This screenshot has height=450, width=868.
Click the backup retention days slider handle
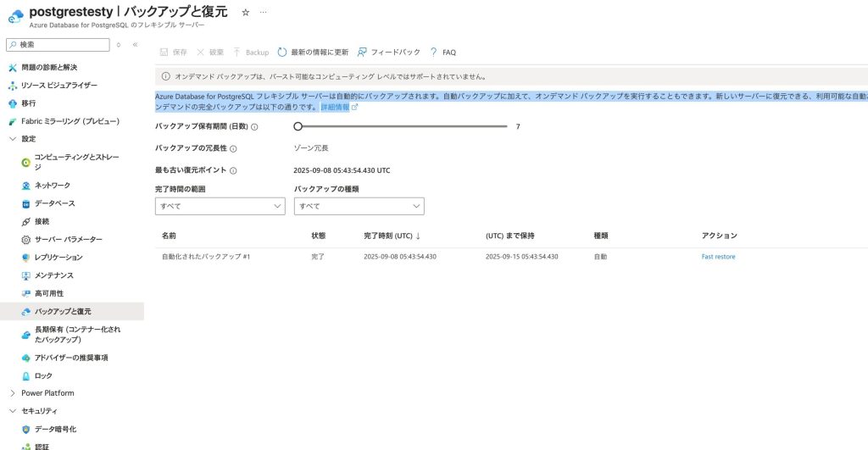click(298, 126)
